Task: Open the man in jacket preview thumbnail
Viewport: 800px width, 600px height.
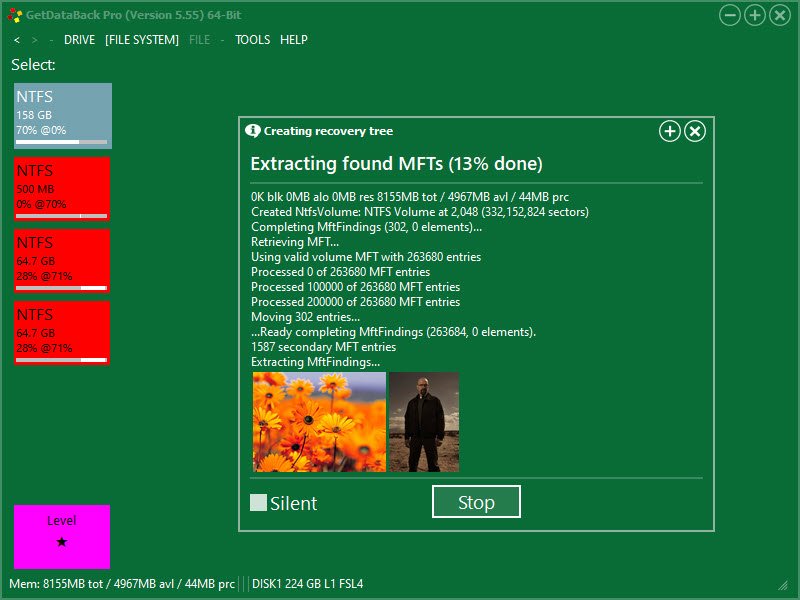Action: pos(424,422)
